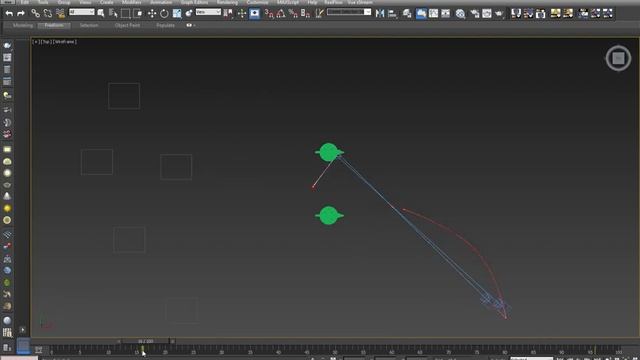Open the Material Editor icon
The width and height of the screenshot is (640, 360).
460,14
